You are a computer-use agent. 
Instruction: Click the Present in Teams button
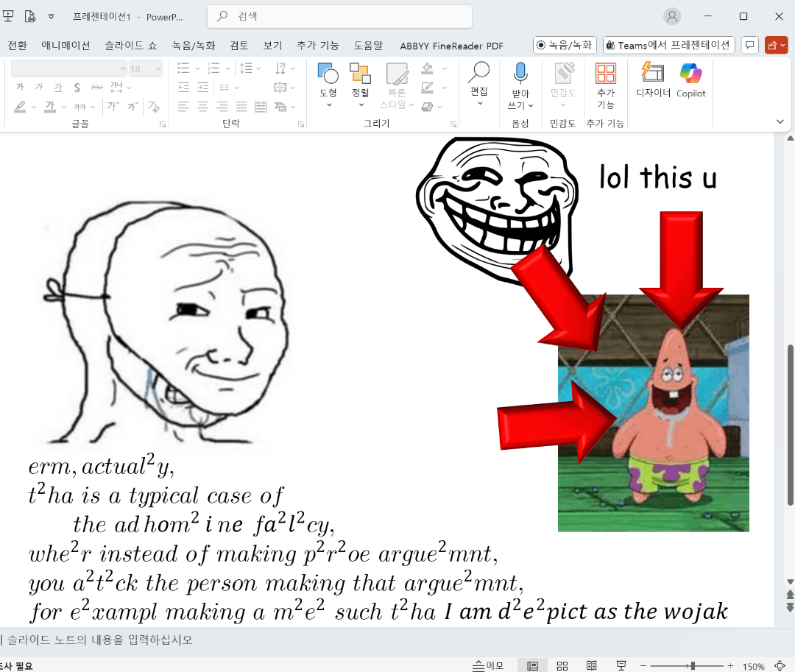(668, 45)
